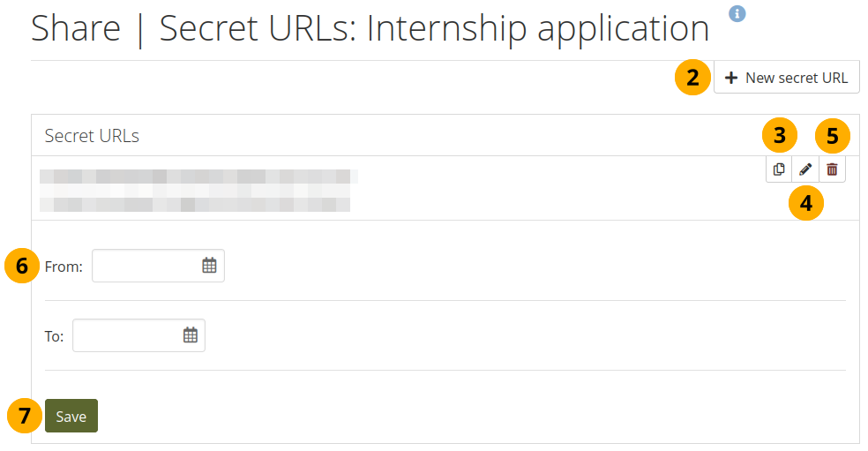Click the To: field label
The height and width of the screenshot is (451, 868).
click(x=54, y=336)
